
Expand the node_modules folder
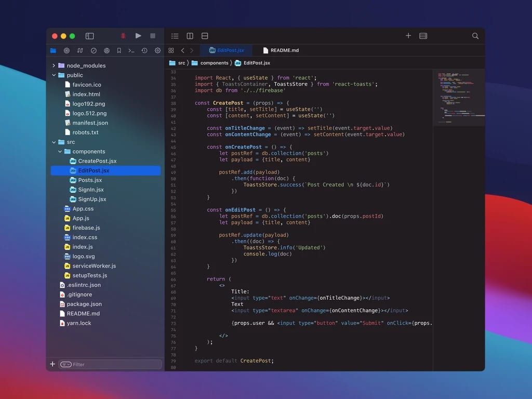point(54,65)
